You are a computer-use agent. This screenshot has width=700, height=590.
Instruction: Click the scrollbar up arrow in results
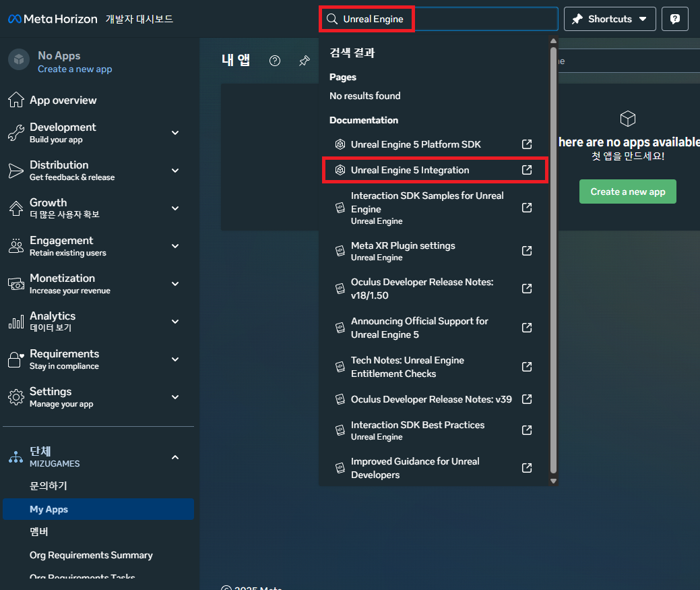554,41
